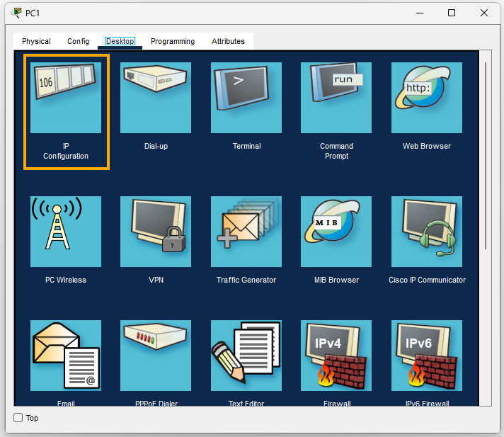The height and width of the screenshot is (437, 504).
Task: Open the IP Configuration app
Action: [x=66, y=98]
